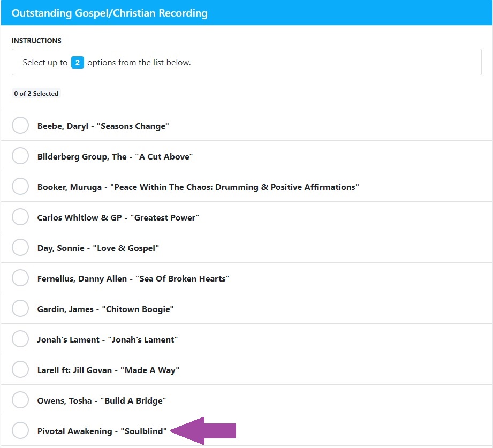Click the "Peace Within The Chaos" entry text
The image size is (493, 448).
198,187
